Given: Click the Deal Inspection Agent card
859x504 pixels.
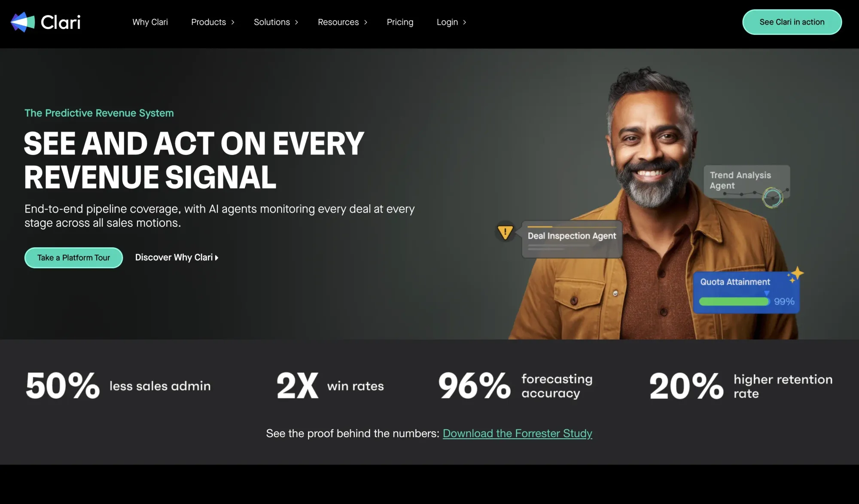Looking at the screenshot, I should coord(572,239).
